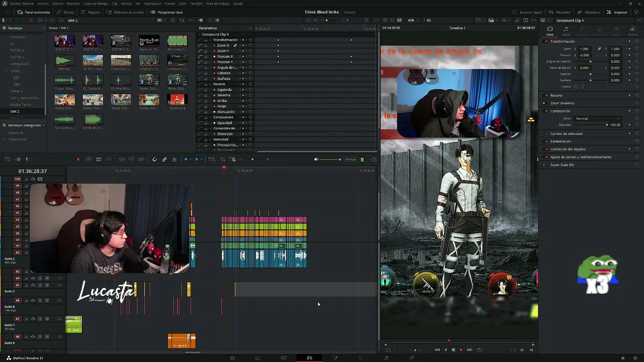Click the timeline speaker volume icon

(x=316, y=159)
